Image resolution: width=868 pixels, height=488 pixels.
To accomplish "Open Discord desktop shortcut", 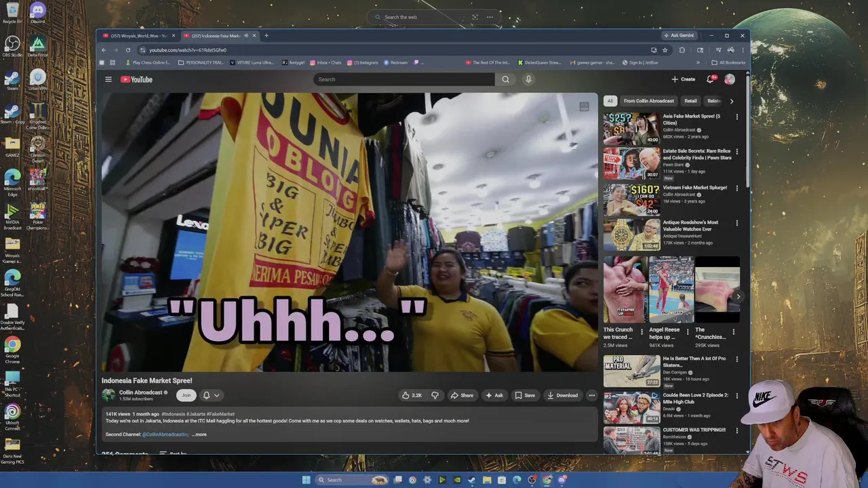I will [x=37, y=12].
